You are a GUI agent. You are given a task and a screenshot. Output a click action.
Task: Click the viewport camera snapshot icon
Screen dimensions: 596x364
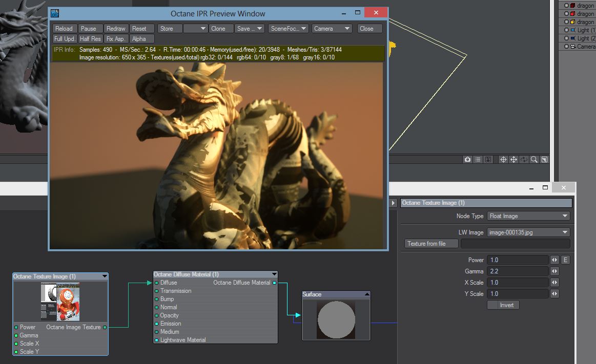pyautogui.click(x=467, y=159)
